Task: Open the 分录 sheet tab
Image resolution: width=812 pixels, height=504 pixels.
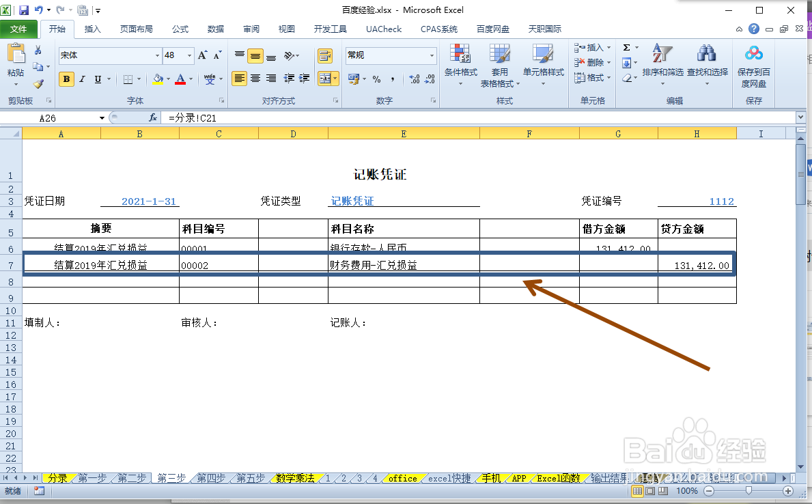Action: 59,478
